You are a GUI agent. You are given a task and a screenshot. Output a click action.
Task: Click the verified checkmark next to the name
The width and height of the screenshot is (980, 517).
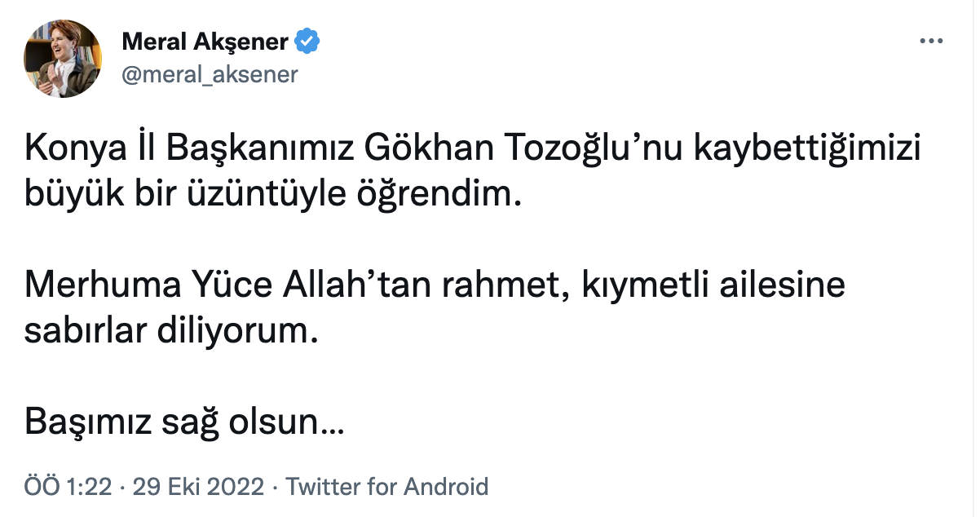[x=307, y=37]
